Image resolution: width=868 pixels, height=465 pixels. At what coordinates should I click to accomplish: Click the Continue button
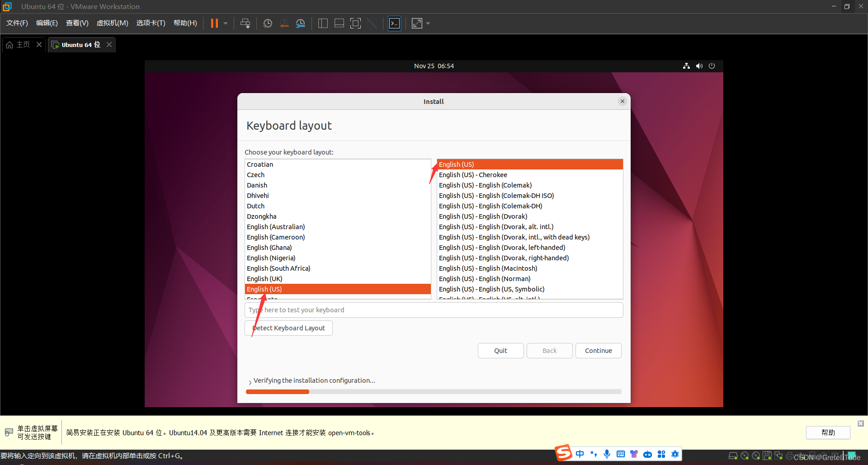click(598, 351)
